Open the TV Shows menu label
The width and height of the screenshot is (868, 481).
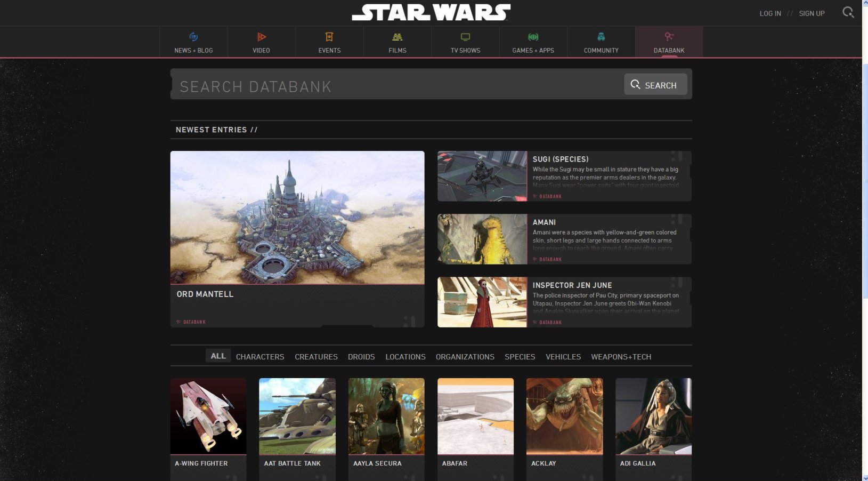coord(465,50)
